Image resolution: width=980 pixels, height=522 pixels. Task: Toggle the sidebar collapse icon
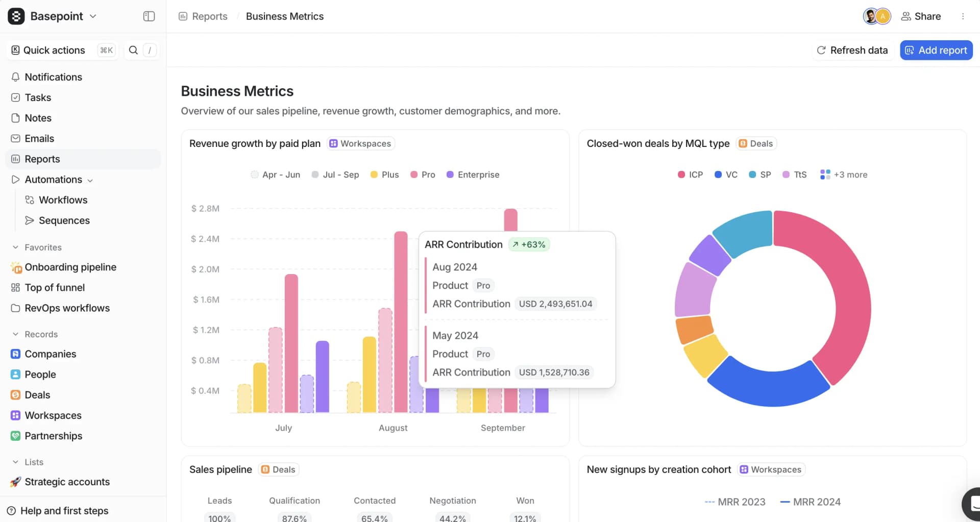pos(149,16)
